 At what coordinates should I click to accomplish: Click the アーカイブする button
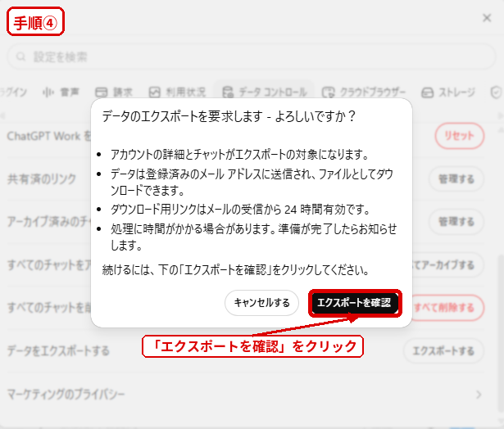click(447, 265)
